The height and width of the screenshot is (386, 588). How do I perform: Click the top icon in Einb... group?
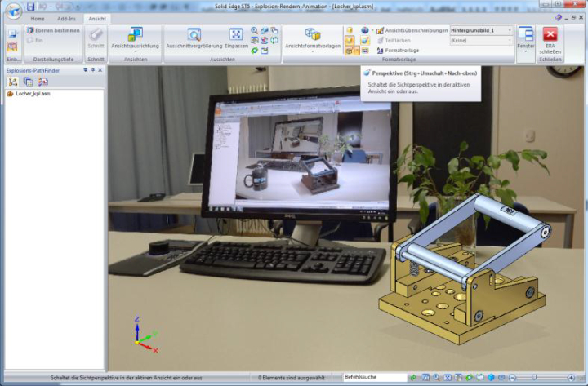[x=13, y=33]
